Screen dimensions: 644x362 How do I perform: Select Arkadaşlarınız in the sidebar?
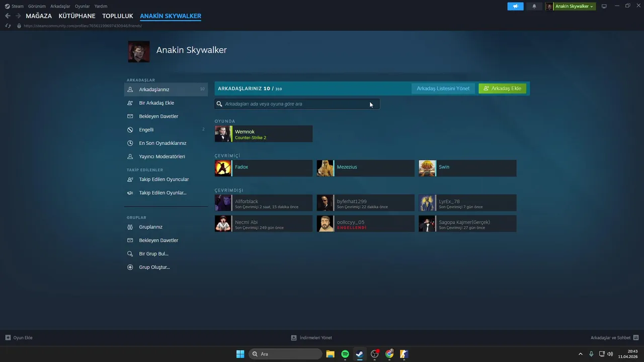click(166, 89)
